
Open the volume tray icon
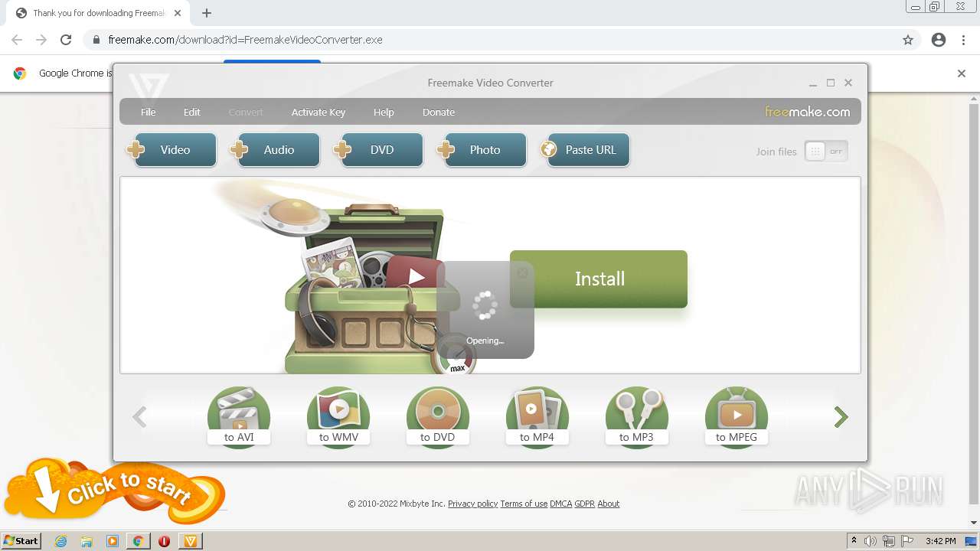871,541
